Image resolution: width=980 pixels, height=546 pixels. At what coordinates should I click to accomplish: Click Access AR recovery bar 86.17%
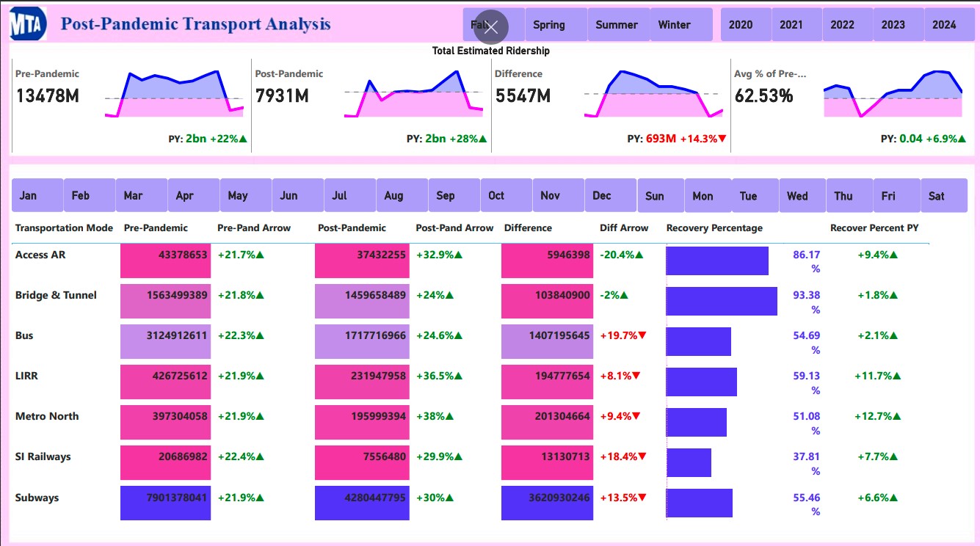(717, 261)
